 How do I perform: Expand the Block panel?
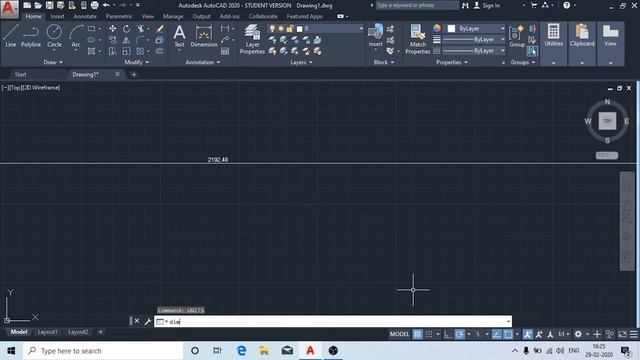pyautogui.click(x=384, y=62)
